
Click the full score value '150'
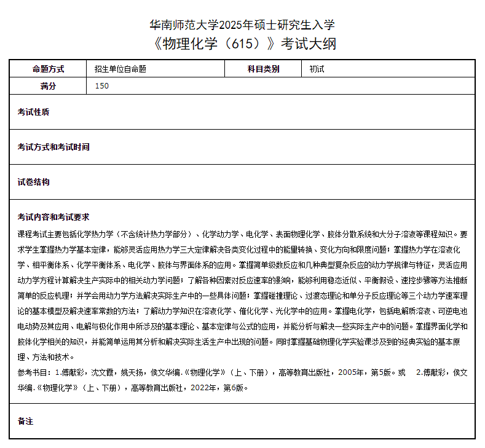click(102, 85)
